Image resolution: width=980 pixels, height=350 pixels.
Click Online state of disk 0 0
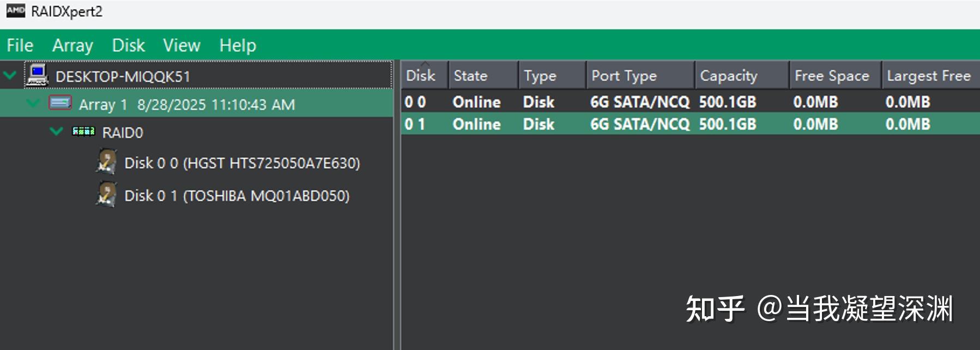(x=476, y=102)
